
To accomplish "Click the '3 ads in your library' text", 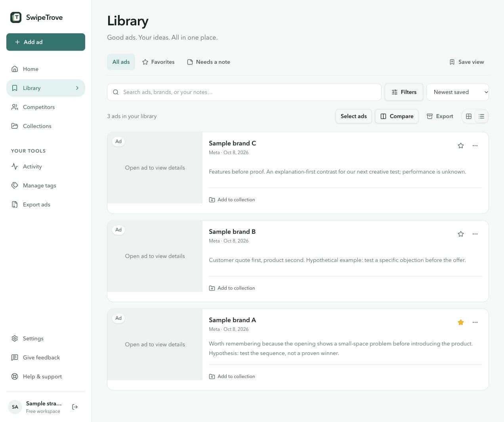I will pos(132,116).
